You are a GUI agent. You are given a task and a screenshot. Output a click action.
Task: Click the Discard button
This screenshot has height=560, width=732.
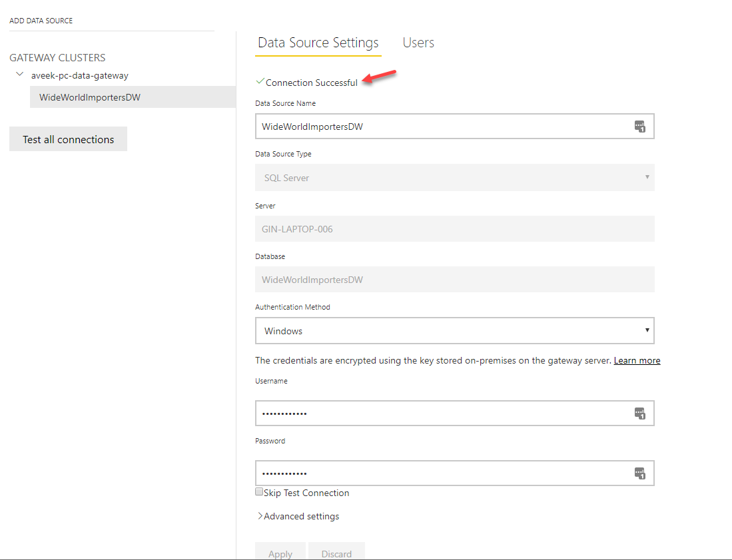pos(336,553)
